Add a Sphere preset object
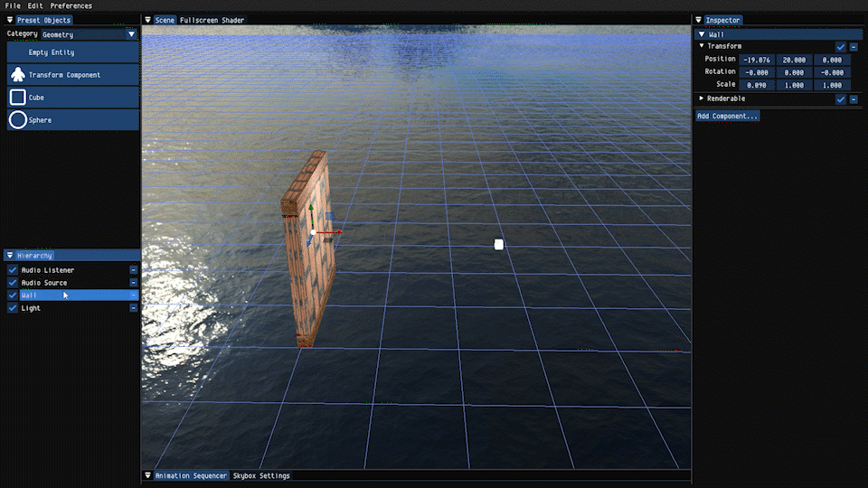Screen dimensions: 868x488 [72, 119]
